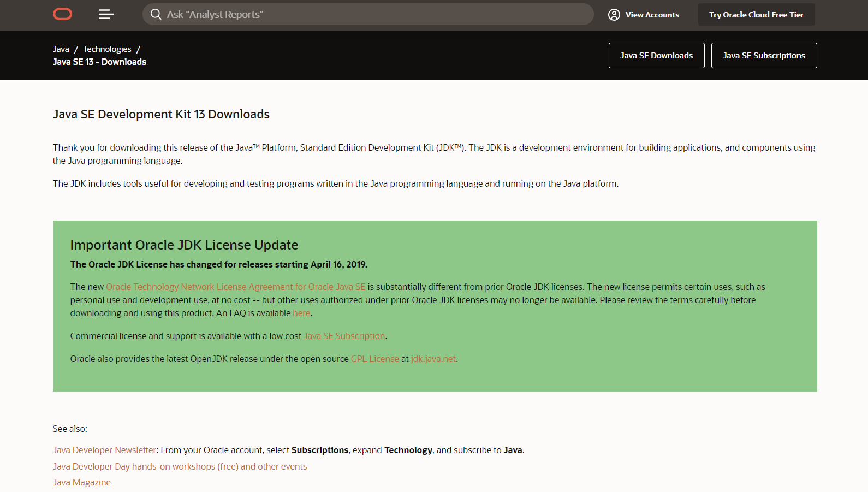Focus the Ask "Analyst Reports" search field
This screenshot has height=492, width=868.
(368, 14)
